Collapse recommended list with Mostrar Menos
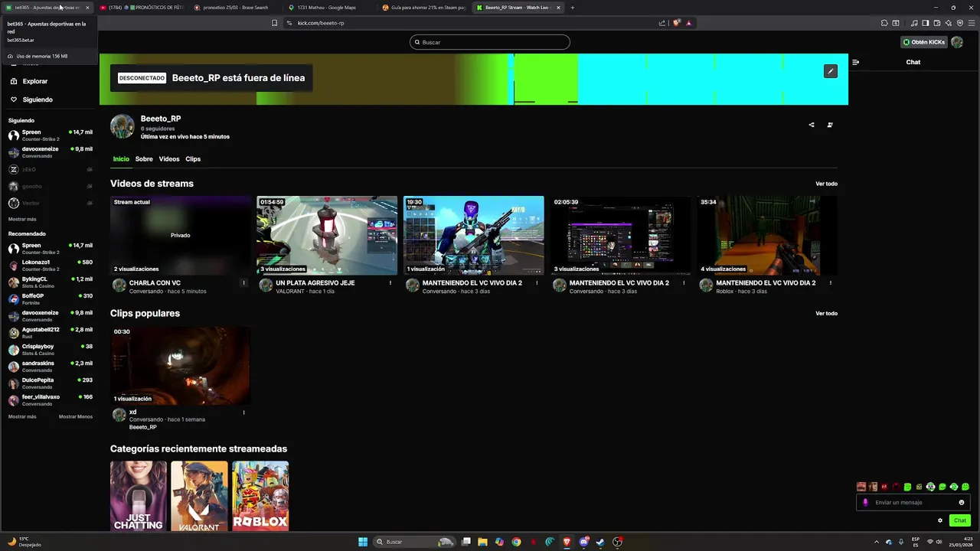The width and height of the screenshot is (980, 551). tap(76, 416)
